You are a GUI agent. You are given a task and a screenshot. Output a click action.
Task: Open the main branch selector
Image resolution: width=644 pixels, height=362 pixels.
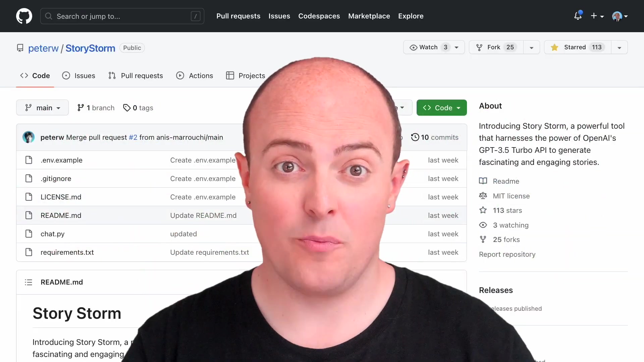42,108
